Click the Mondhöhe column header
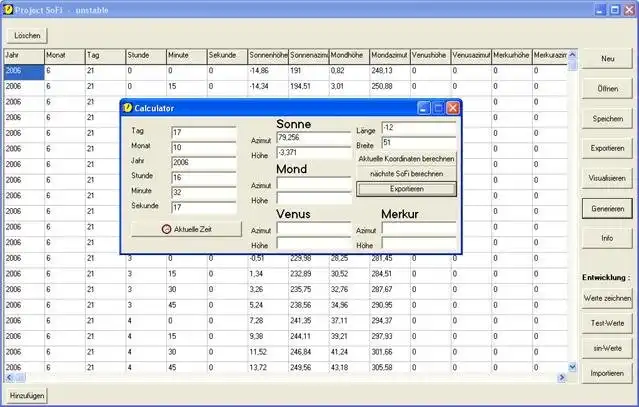Screen dimensions: 639x407 coord(349,56)
